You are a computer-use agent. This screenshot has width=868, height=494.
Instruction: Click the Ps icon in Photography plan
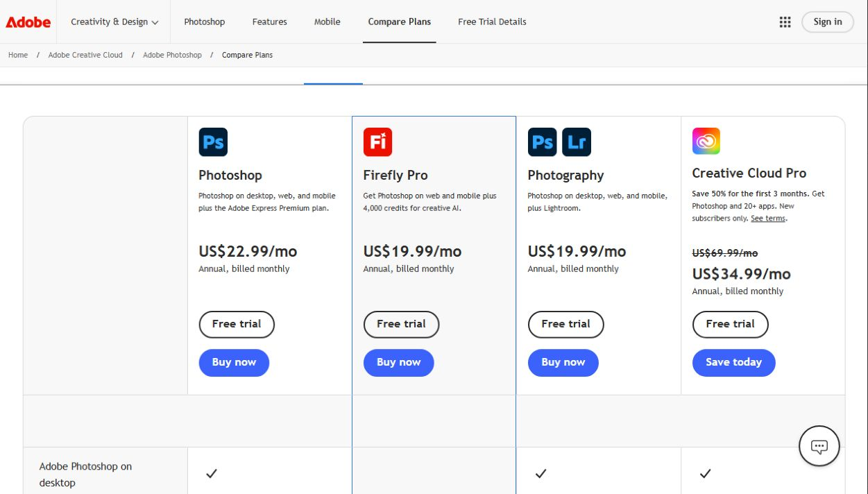pyautogui.click(x=542, y=142)
